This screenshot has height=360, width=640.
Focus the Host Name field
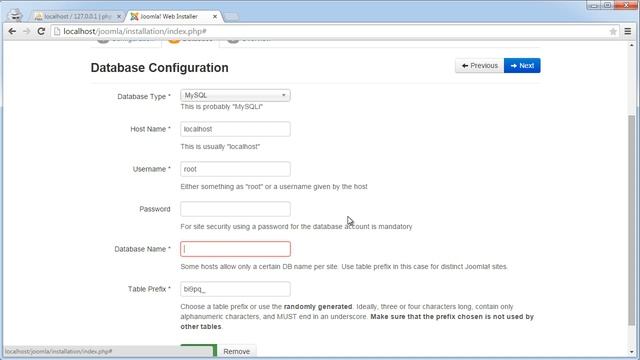(235, 129)
